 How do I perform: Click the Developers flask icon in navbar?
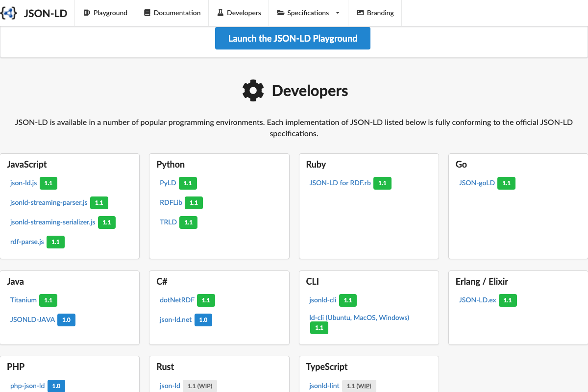click(x=220, y=13)
